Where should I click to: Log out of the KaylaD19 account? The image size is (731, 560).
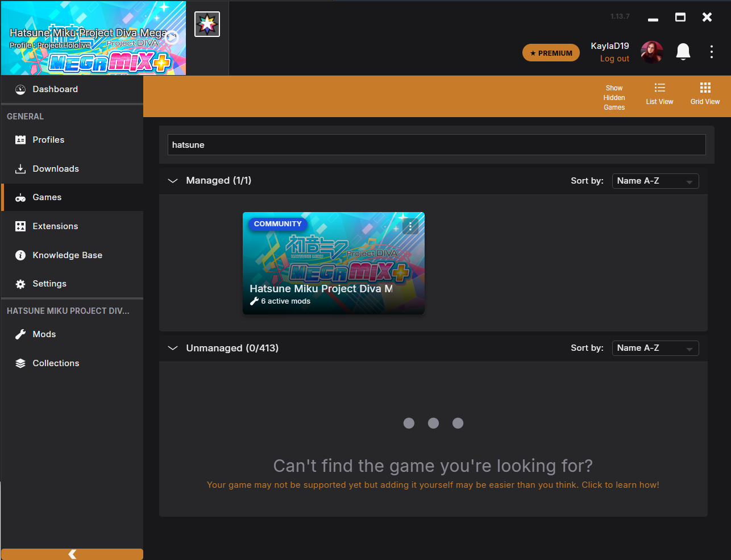(x=614, y=59)
